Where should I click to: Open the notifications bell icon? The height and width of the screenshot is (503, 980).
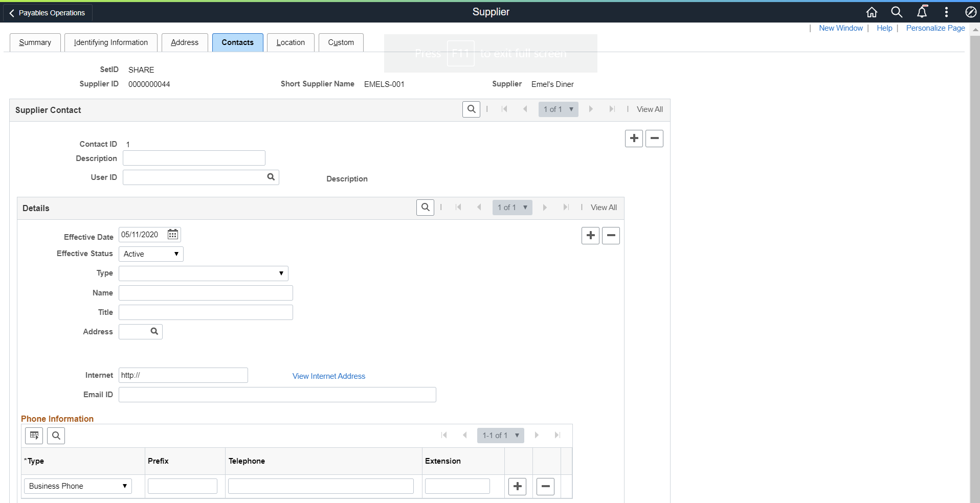pyautogui.click(x=922, y=12)
